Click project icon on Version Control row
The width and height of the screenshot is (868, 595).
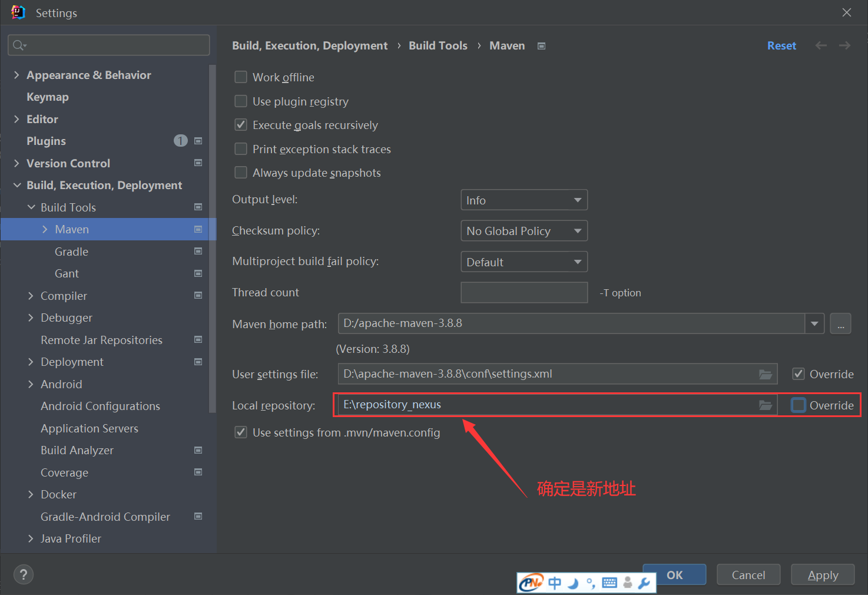click(198, 163)
